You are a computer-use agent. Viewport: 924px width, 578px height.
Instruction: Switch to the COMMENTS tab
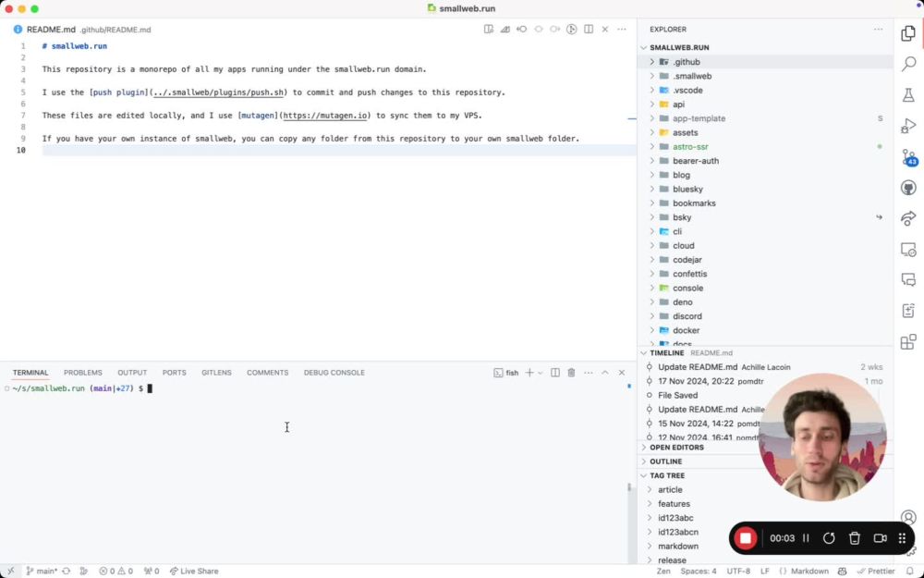[268, 373]
